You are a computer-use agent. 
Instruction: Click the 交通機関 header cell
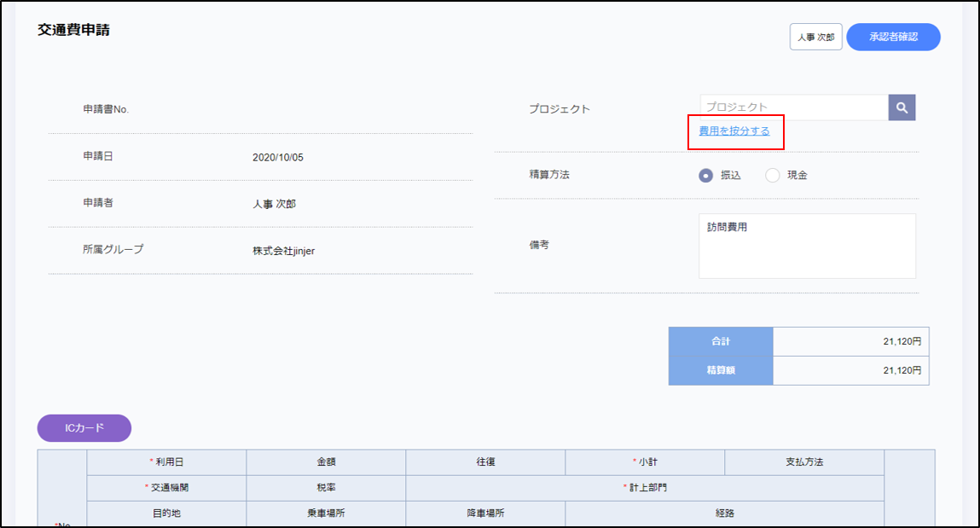pos(167,488)
